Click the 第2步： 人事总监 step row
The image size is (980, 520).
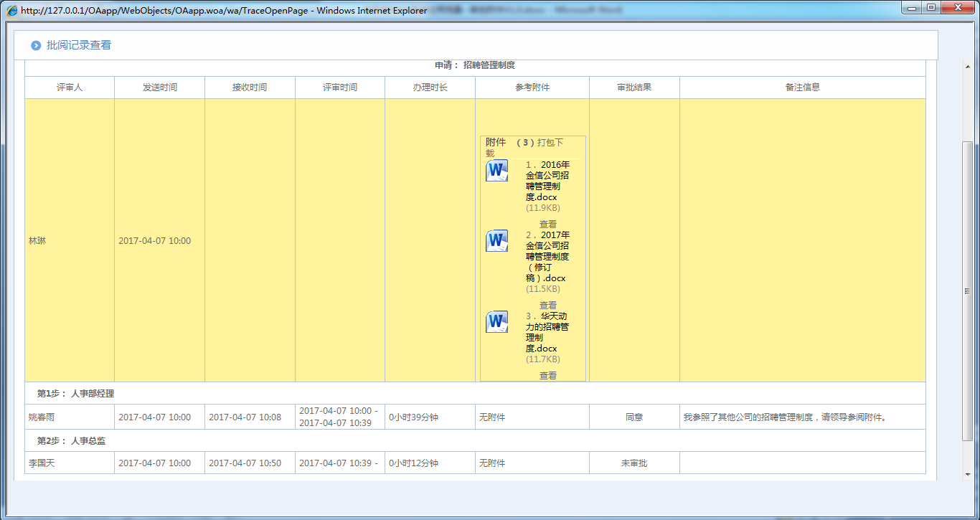[475, 441]
